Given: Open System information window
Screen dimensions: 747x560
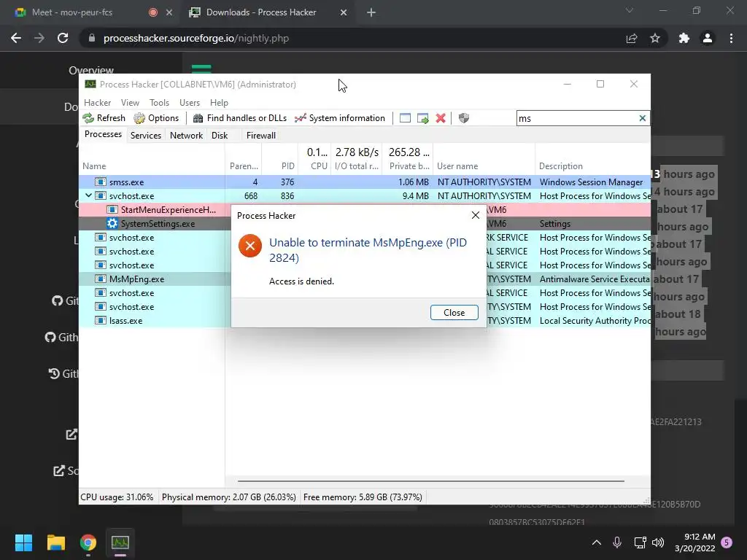Looking at the screenshot, I should click(340, 118).
